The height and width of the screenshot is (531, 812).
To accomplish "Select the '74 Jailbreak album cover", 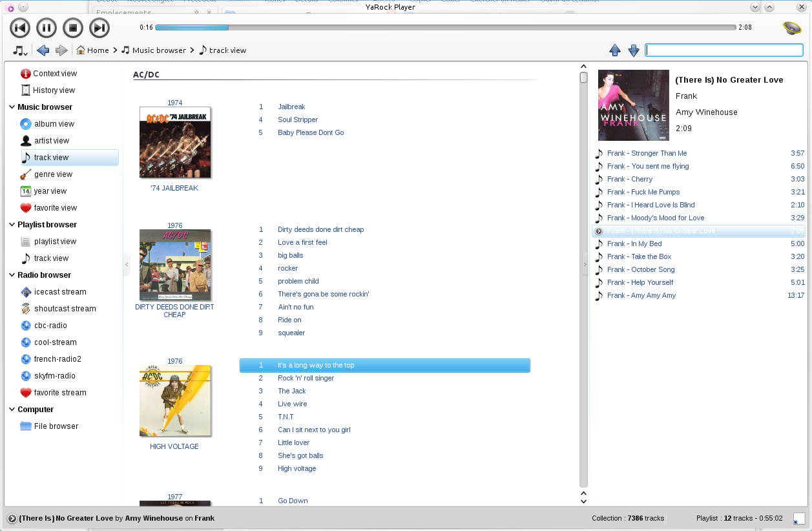I will pyautogui.click(x=175, y=142).
